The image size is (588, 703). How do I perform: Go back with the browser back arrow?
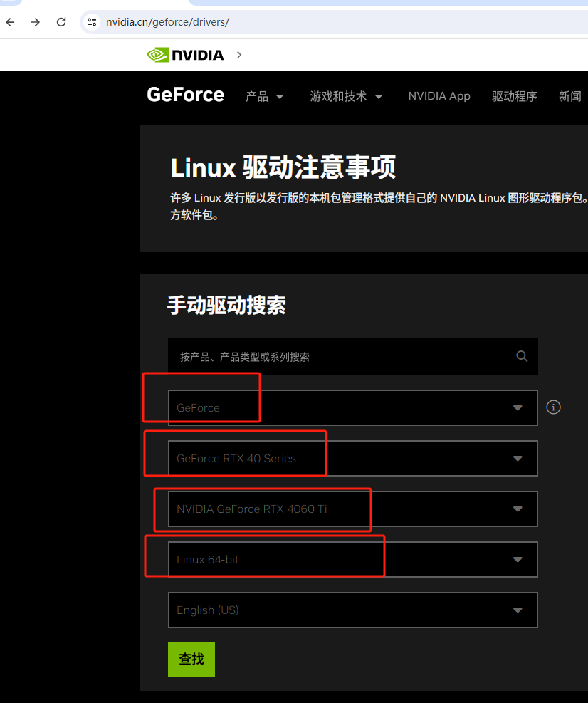(x=10, y=22)
